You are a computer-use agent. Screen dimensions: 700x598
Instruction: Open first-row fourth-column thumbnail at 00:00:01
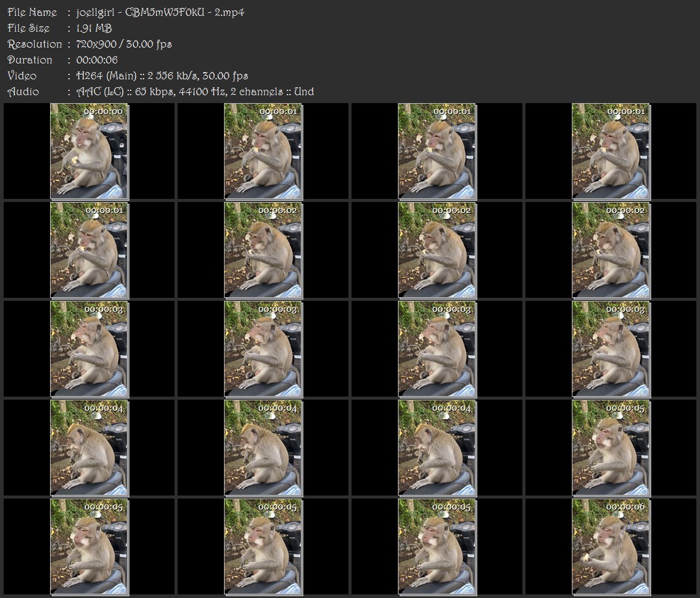[x=611, y=151]
